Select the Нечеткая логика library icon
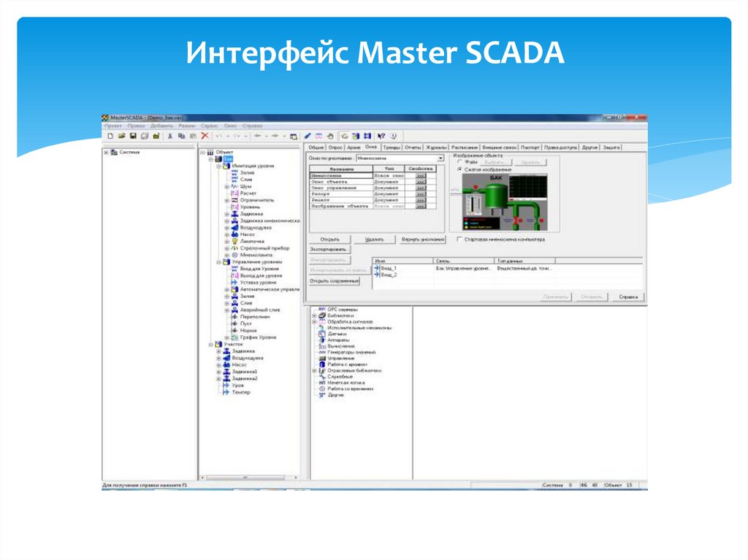Screen dimensions: 748x560 coord(323,382)
